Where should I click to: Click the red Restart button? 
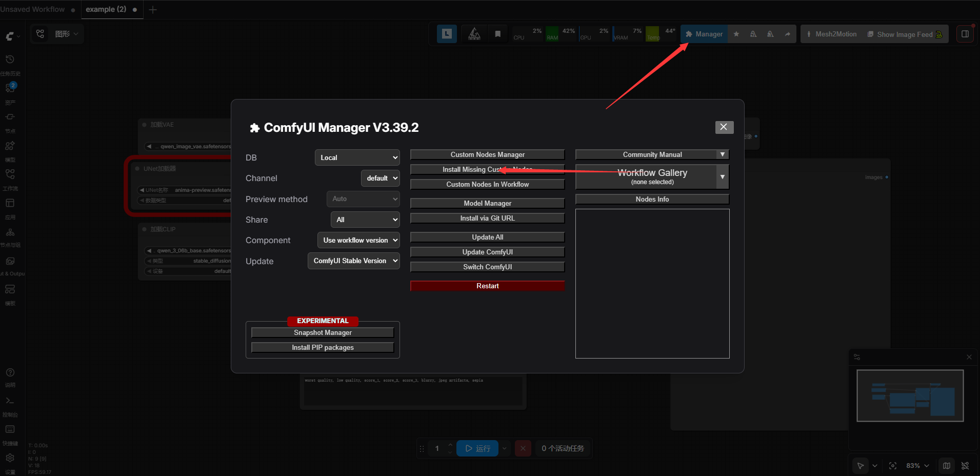click(x=487, y=286)
